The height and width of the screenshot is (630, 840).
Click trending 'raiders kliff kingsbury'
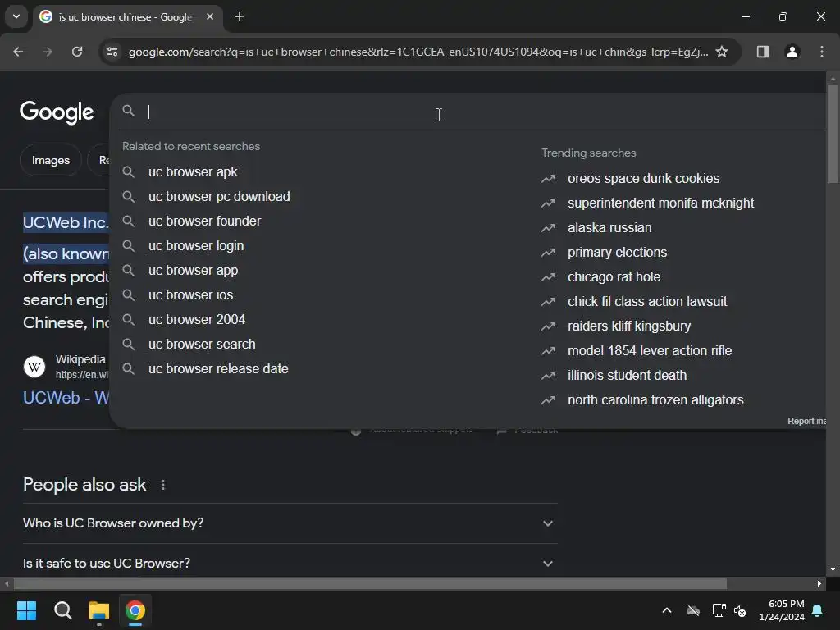(629, 326)
